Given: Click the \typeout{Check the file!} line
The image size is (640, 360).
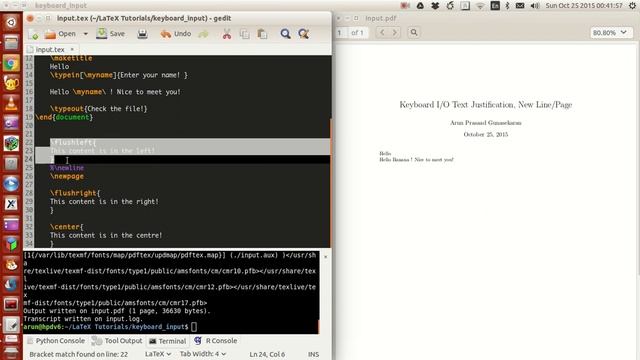Looking at the screenshot, I should pyautogui.click(x=98, y=109).
